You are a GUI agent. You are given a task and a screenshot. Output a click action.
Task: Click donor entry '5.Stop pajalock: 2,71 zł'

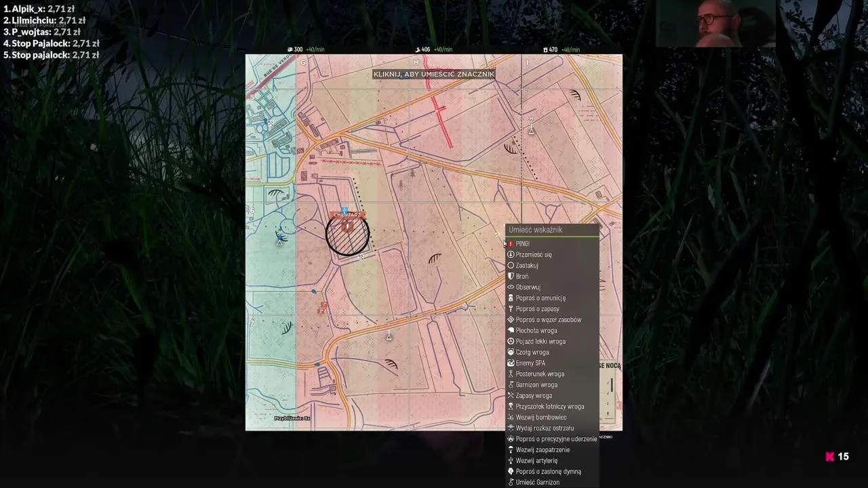tap(51, 55)
